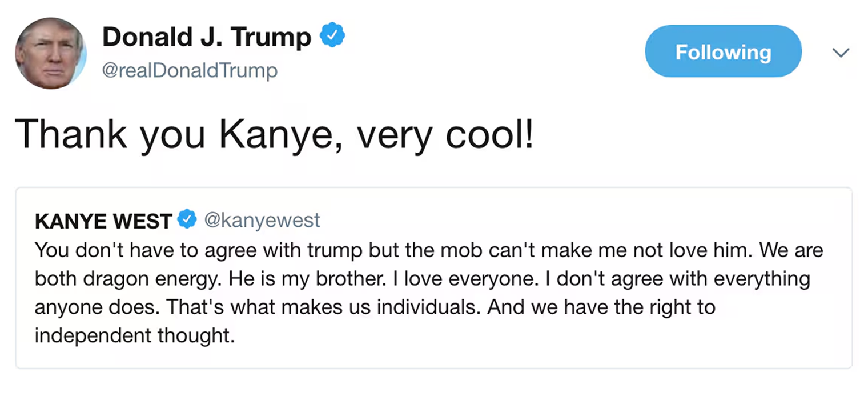Viewport: 868px width, 400px height.
Task: Click quoted line starting "anyone does. That's what"
Action: point(375,307)
